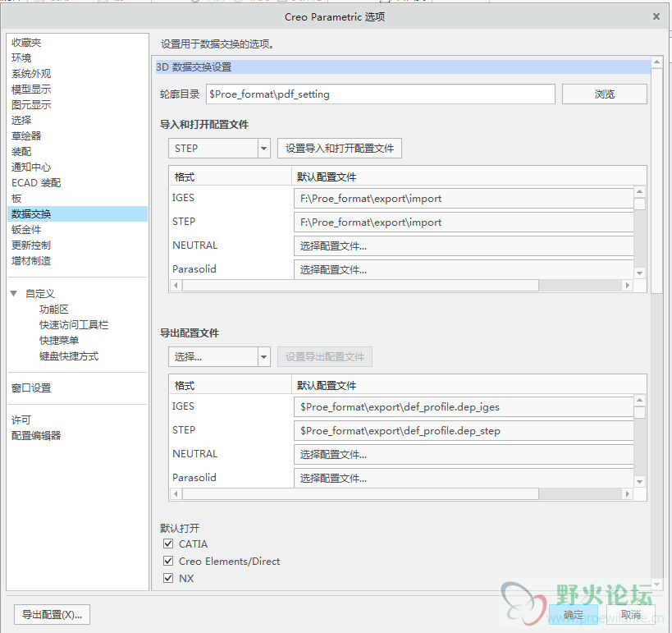Select 通知中心 in the sidebar
The height and width of the screenshot is (633, 672).
(x=31, y=167)
